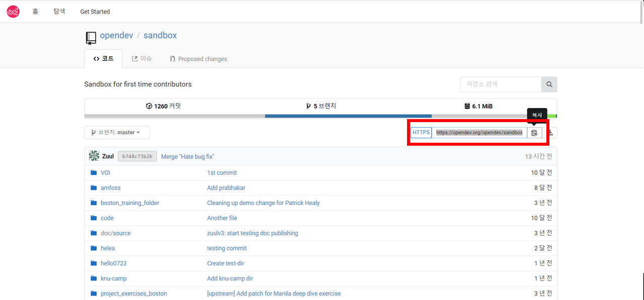
Task: Open commit b748c73b2b hash
Action: click(137, 156)
